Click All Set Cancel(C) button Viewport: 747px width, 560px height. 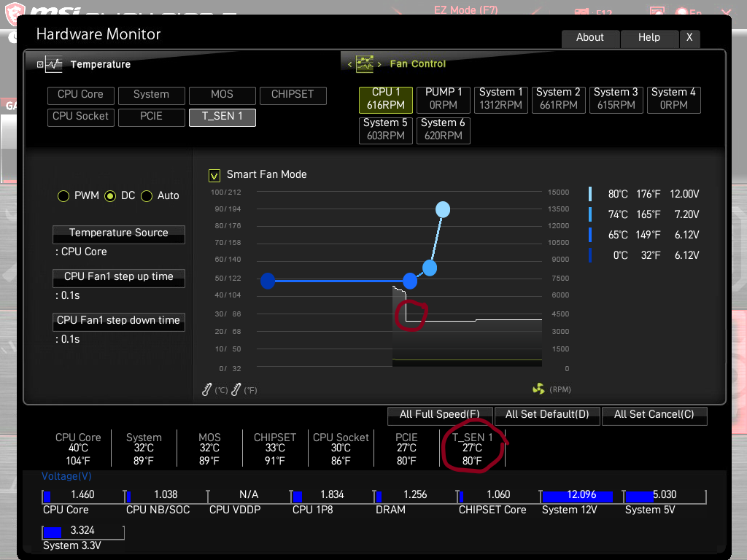point(654,415)
